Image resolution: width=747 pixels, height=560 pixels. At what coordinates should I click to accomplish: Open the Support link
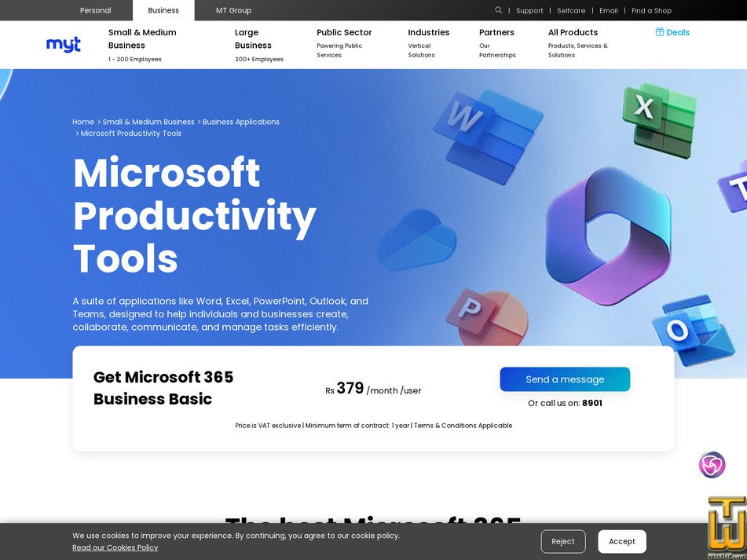pos(529,10)
